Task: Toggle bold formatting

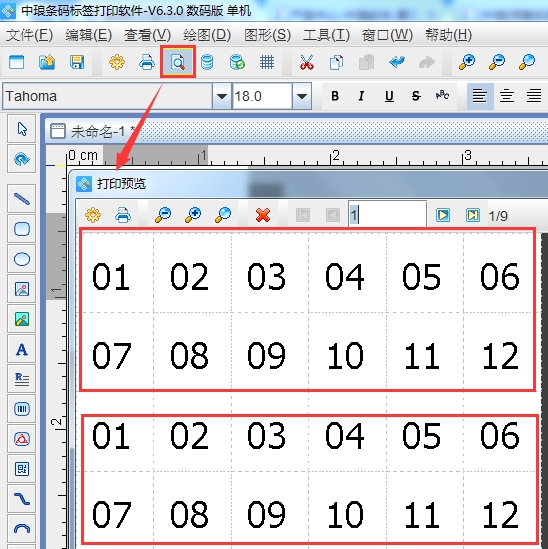Action: tap(335, 96)
